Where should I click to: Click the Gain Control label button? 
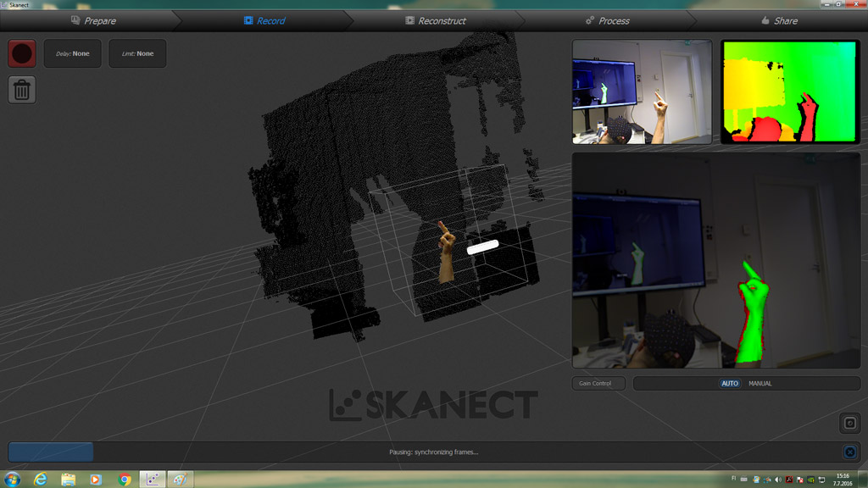pyautogui.click(x=598, y=384)
